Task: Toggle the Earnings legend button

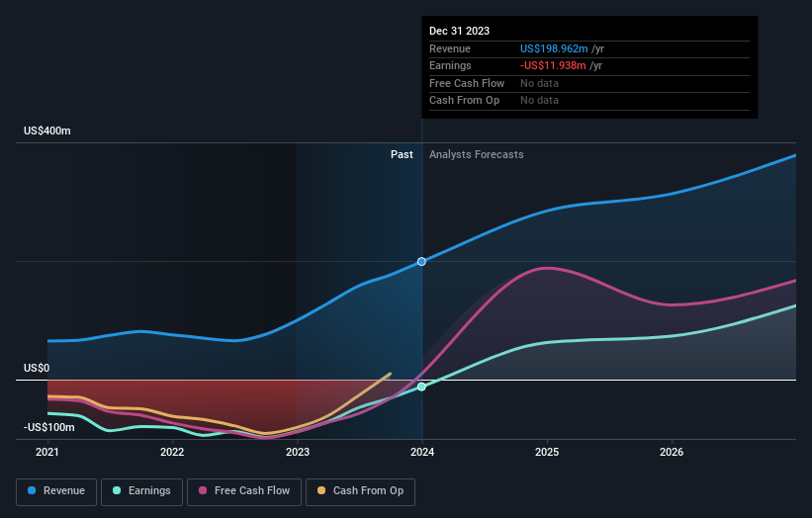Action: 141,491
